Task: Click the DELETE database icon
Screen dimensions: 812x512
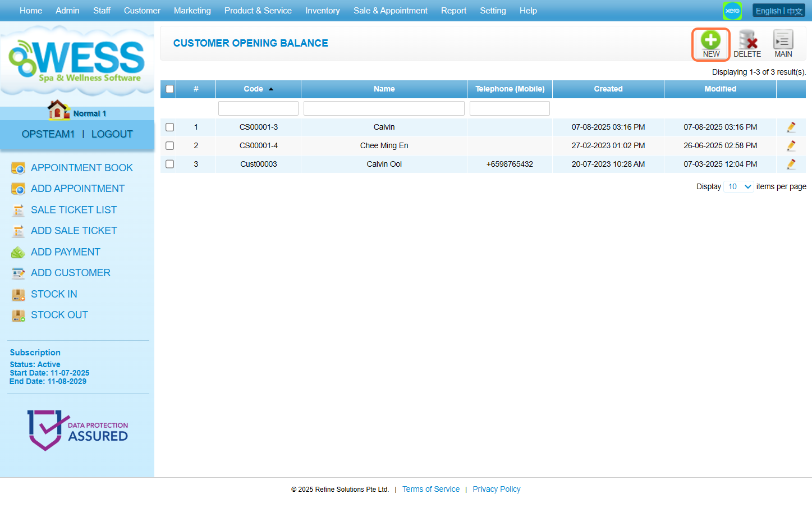Action: click(x=747, y=40)
